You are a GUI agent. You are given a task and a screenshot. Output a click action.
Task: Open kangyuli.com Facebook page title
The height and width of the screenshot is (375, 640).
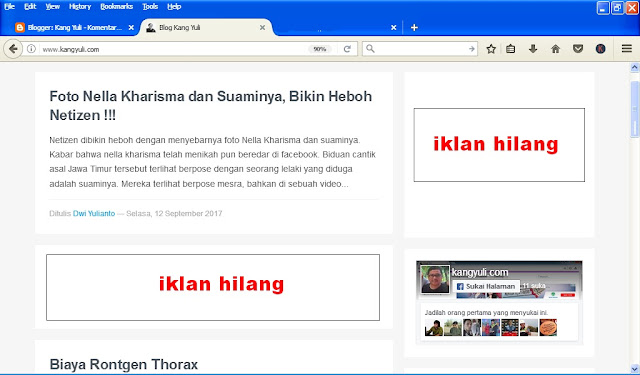tap(480, 272)
